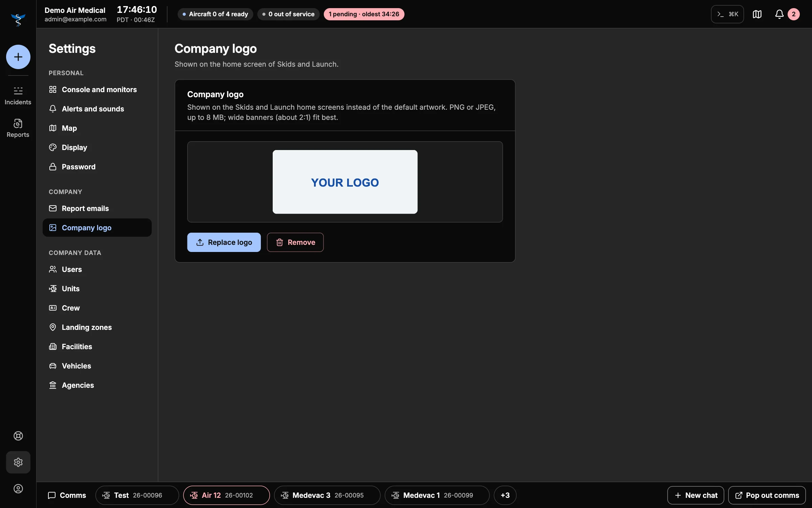Open the command palette ⌘K button

click(x=727, y=14)
